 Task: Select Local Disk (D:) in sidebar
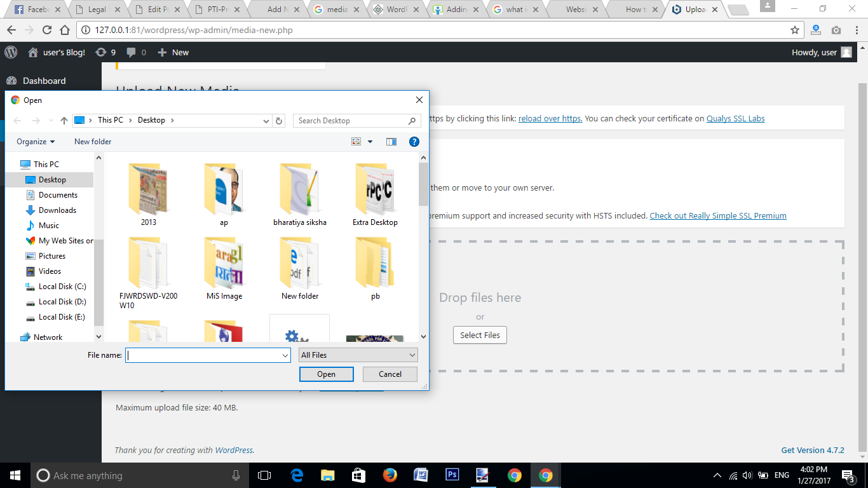pyautogui.click(x=62, y=302)
